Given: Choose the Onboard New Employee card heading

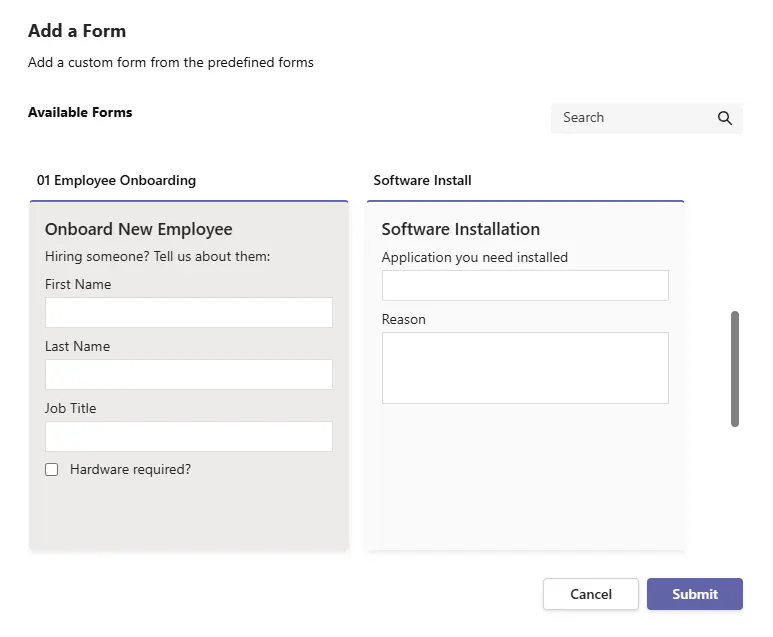Looking at the screenshot, I should [138, 230].
